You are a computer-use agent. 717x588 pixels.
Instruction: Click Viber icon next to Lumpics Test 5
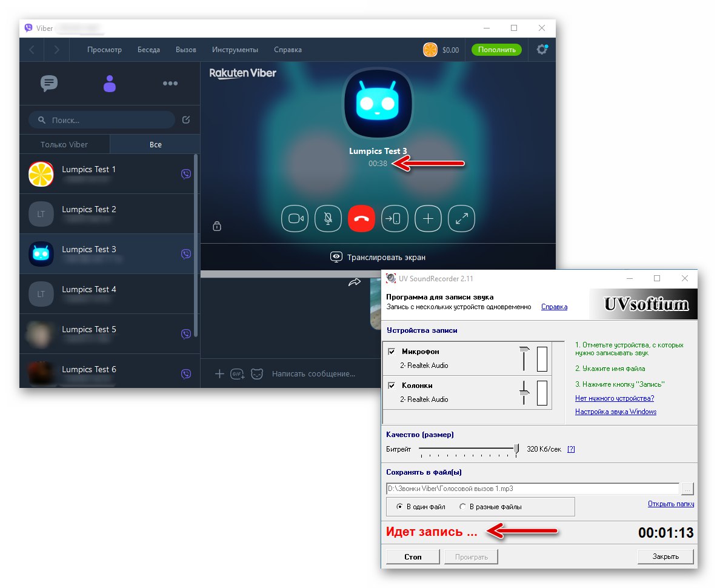pyautogui.click(x=186, y=334)
